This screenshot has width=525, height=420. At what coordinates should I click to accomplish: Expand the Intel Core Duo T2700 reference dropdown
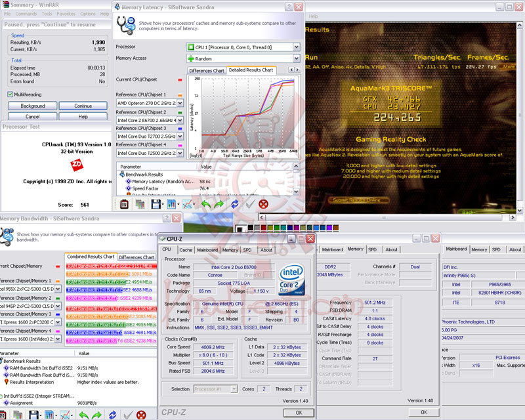(180, 136)
